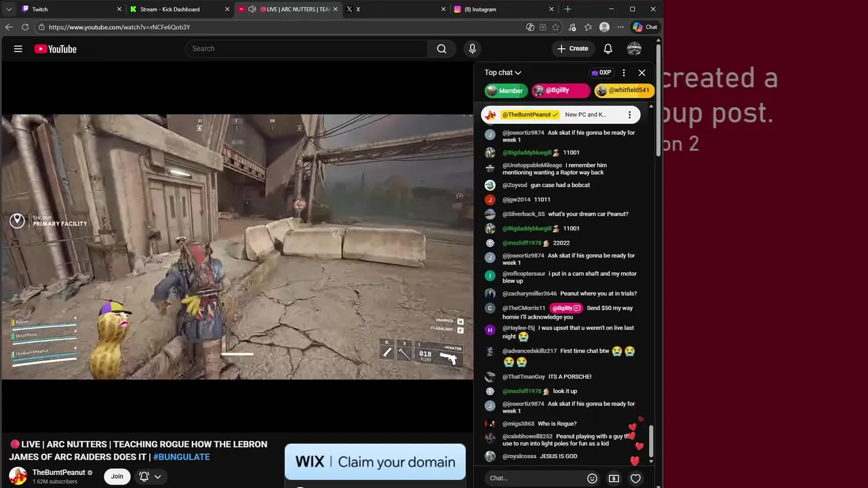The width and height of the screenshot is (868, 488).
Task: Click the 1.62M subscribers text
Action: (55, 482)
